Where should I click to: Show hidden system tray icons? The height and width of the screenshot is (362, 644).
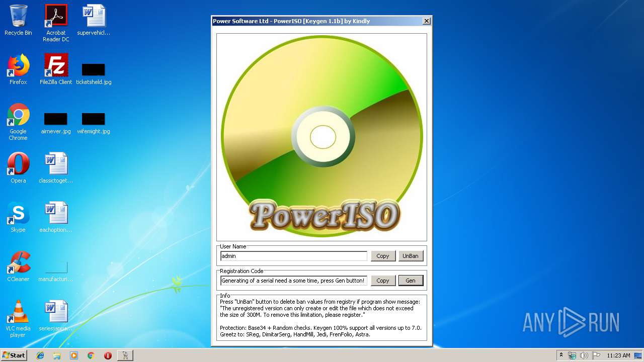(561, 355)
